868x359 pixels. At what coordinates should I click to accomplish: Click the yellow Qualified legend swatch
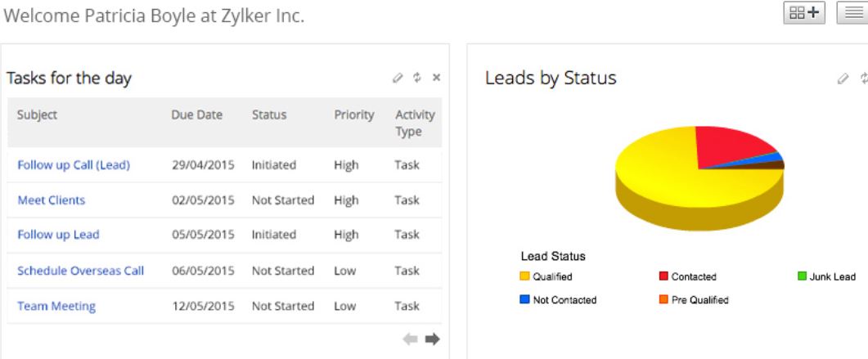click(x=524, y=277)
